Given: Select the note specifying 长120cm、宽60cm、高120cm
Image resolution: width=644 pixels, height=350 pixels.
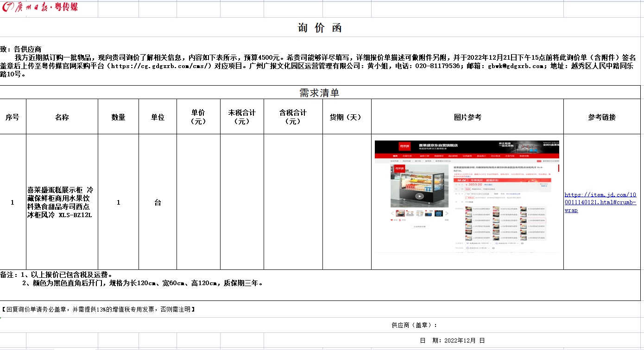Looking at the screenshot, I should click(x=143, y=283).
